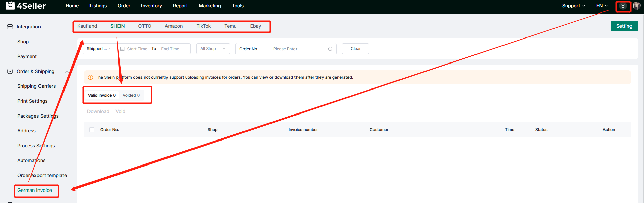The height and width of the screenshot is (203, 644).
Task: Click the 4Seller logo icon
Action: tap(10, 6)
